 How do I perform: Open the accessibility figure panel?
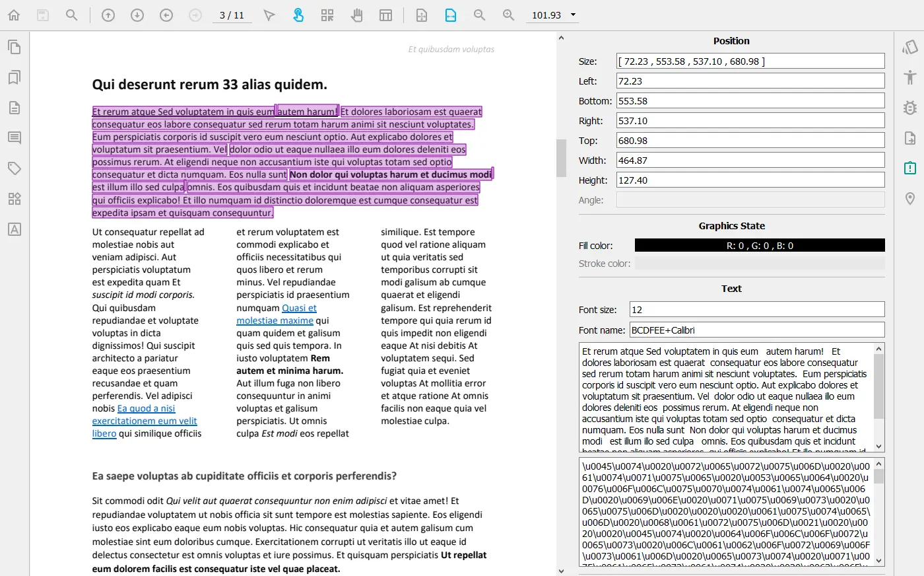pyautogui.click(x=910, y=77)
